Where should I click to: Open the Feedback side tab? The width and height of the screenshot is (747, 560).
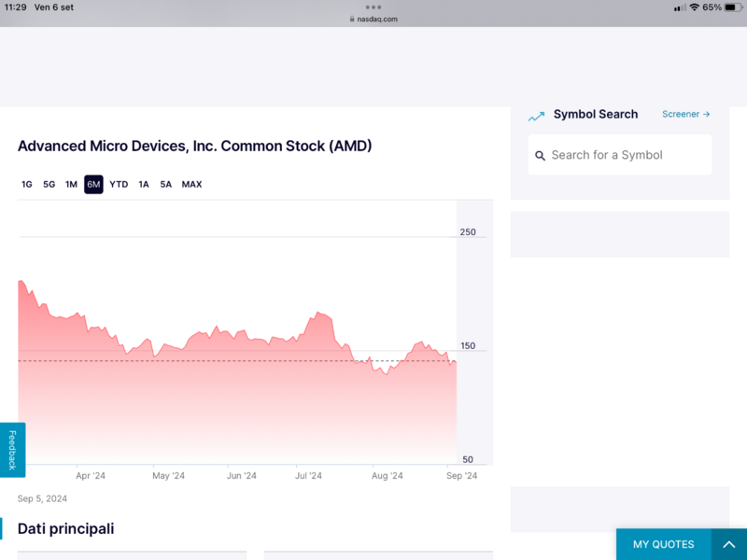(12, 449)
